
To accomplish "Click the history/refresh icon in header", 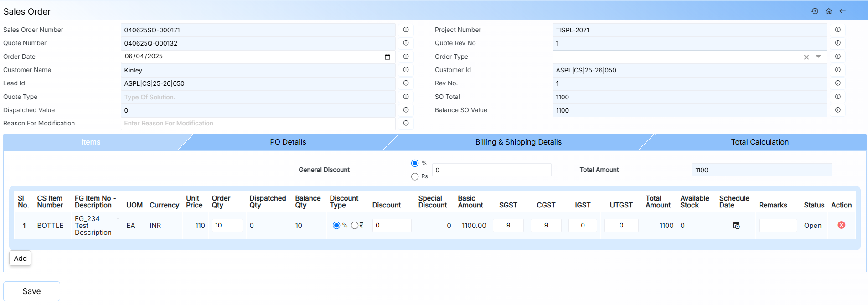I will click(815, 11).
